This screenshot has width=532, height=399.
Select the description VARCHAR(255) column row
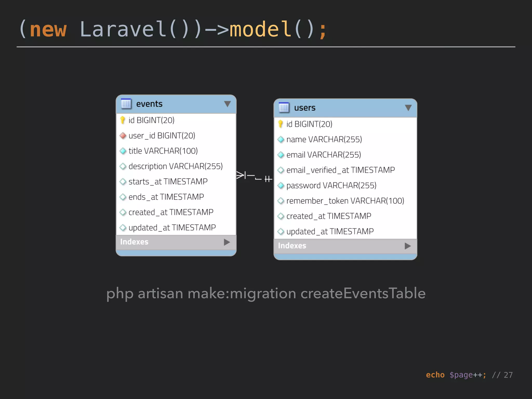176,166
